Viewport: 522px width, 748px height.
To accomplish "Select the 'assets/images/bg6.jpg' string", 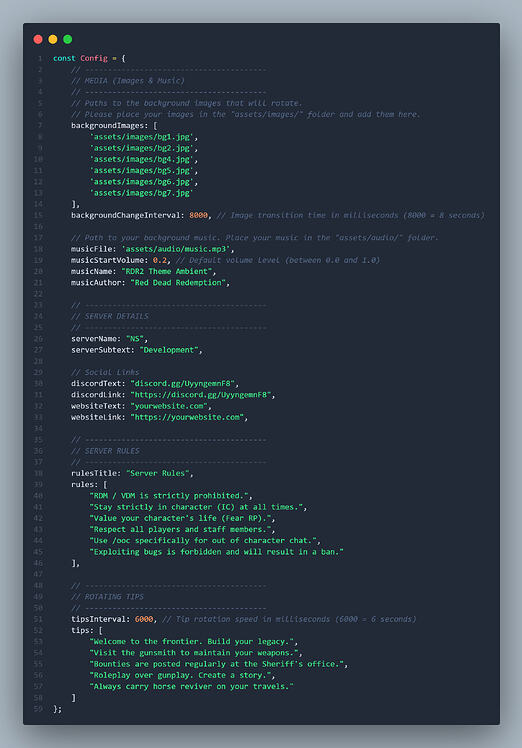I will click(x=141, y=182).
